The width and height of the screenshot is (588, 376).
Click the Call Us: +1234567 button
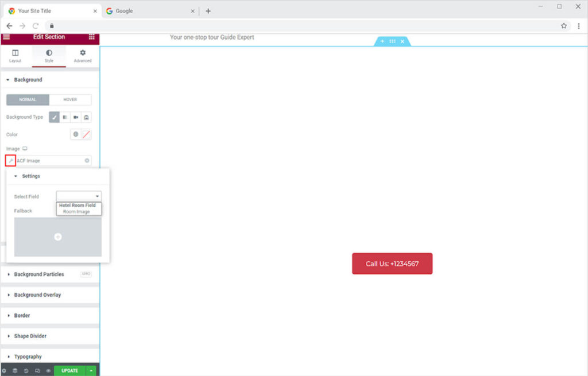click(x=392, y=264)
